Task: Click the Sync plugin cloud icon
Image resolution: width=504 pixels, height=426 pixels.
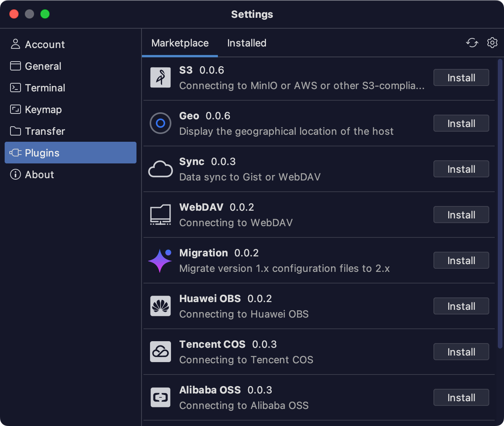Action: click(x=161, y=169)
